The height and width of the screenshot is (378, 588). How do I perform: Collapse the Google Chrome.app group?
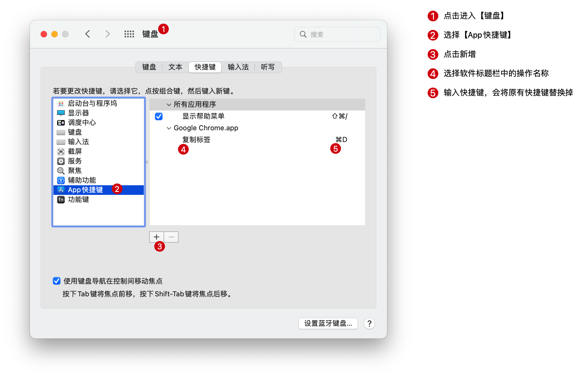(169, 128)
